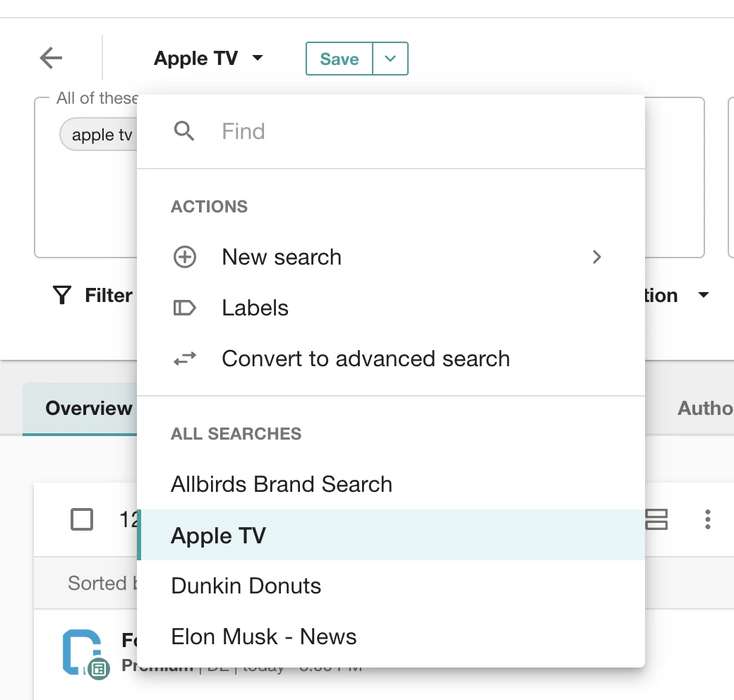
Task: Click the Save button
Action: [x=339, y=59]
